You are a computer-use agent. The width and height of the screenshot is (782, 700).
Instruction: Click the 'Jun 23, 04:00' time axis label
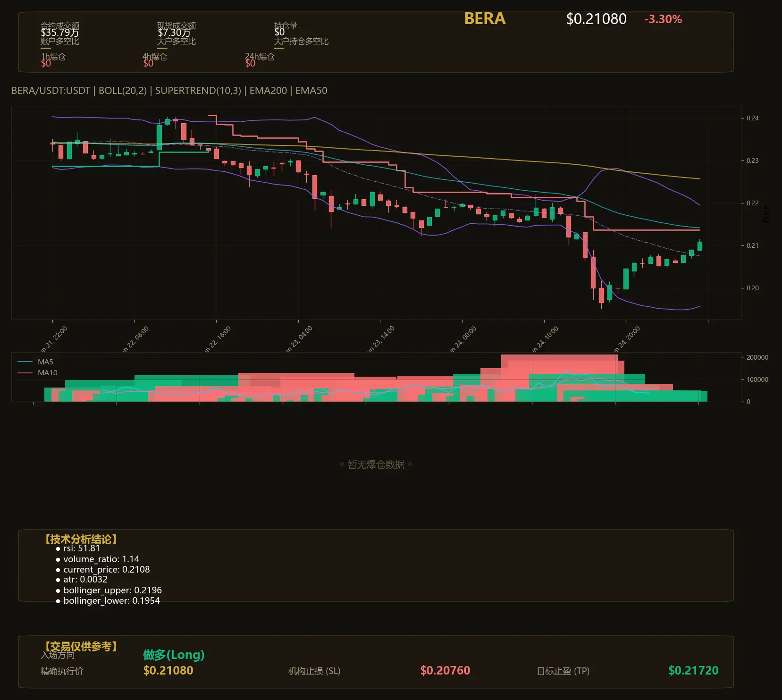[x=299, y=339]
